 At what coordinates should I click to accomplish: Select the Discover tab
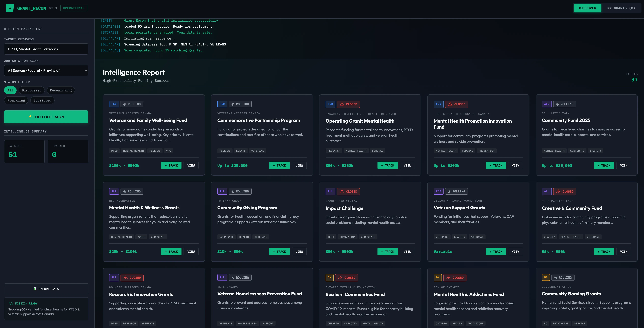point(587,8)
